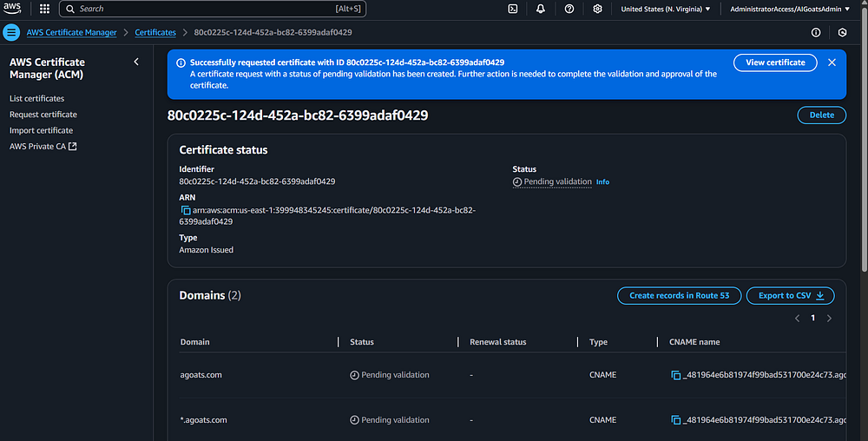Dismiss the success notification banner
Viewport: 868px width, 441px height.
[832, 63]
